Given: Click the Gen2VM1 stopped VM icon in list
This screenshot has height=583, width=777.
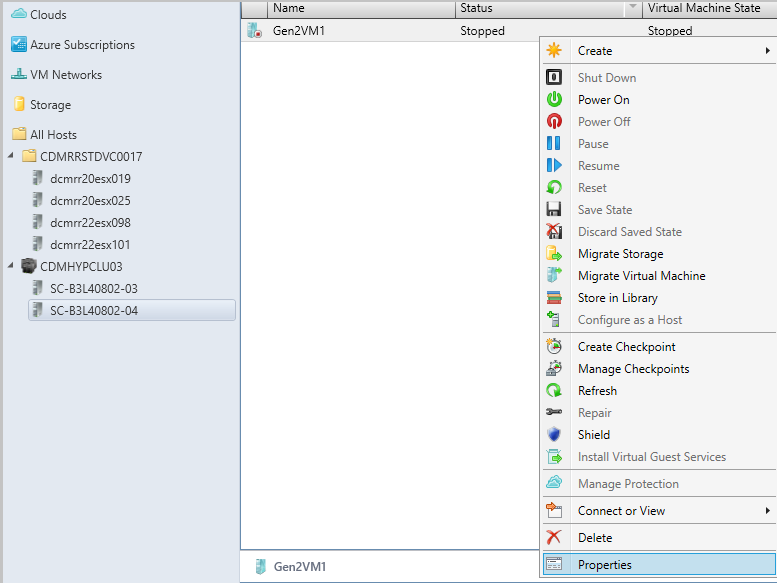Looking at the screenshot, I should point(255,31).
